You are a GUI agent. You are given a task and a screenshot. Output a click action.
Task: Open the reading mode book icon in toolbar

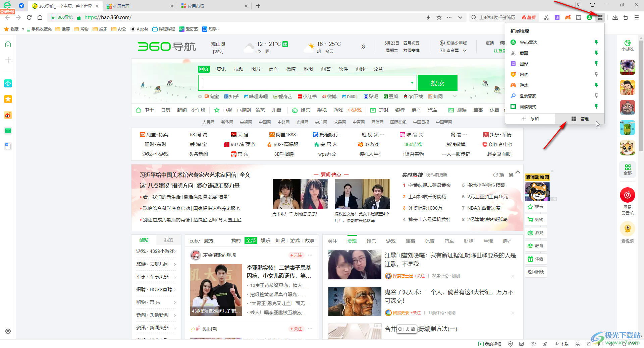tap(579, 17)
